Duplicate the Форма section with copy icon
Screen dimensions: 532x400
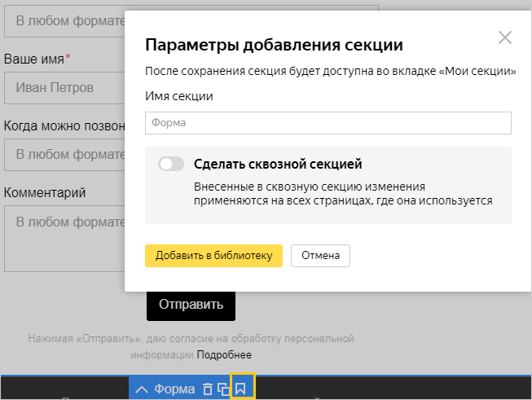pyautogui.click(x=223, y=389)
